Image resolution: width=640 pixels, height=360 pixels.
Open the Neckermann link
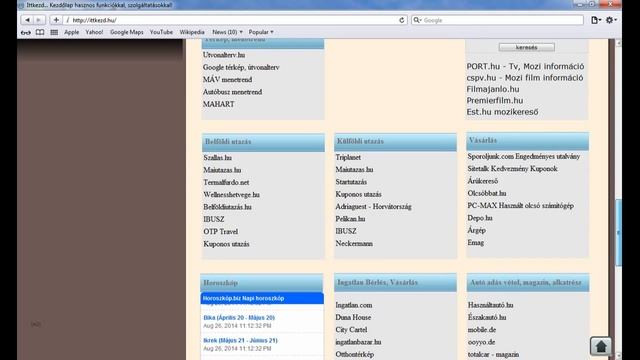tap(354, 243)
